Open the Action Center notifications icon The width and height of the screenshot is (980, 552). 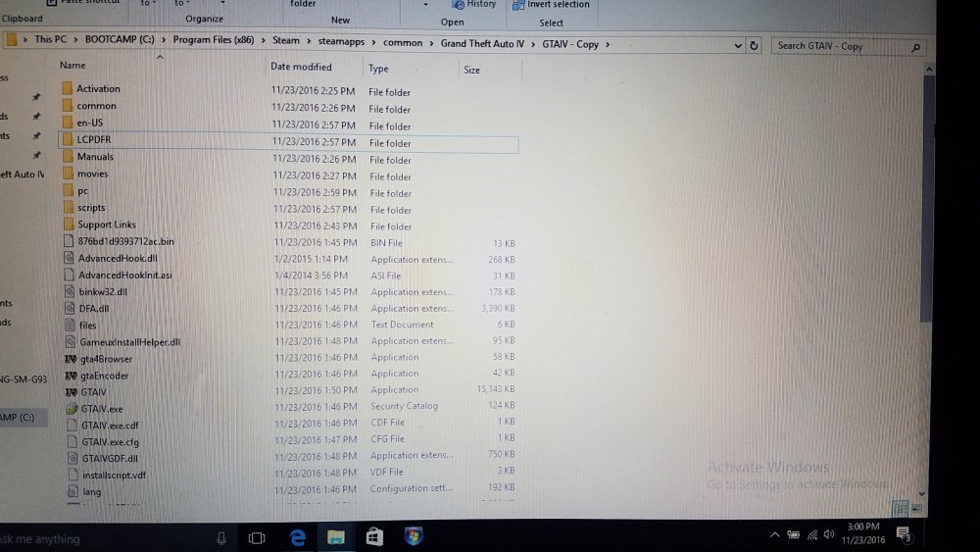[x=904, y=535]
